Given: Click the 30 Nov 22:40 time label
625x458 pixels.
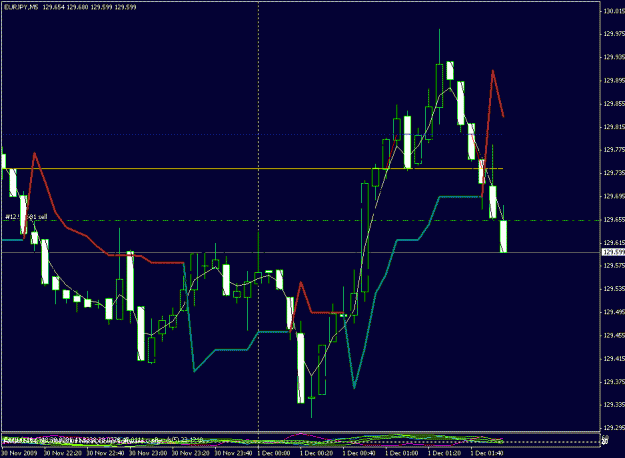Looking at the screenshot, I should (105, 453).
